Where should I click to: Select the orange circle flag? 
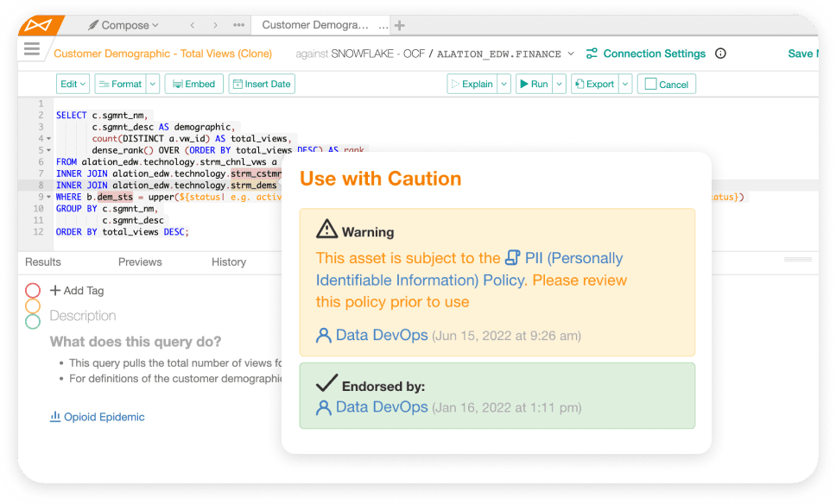tap(33, 306)
